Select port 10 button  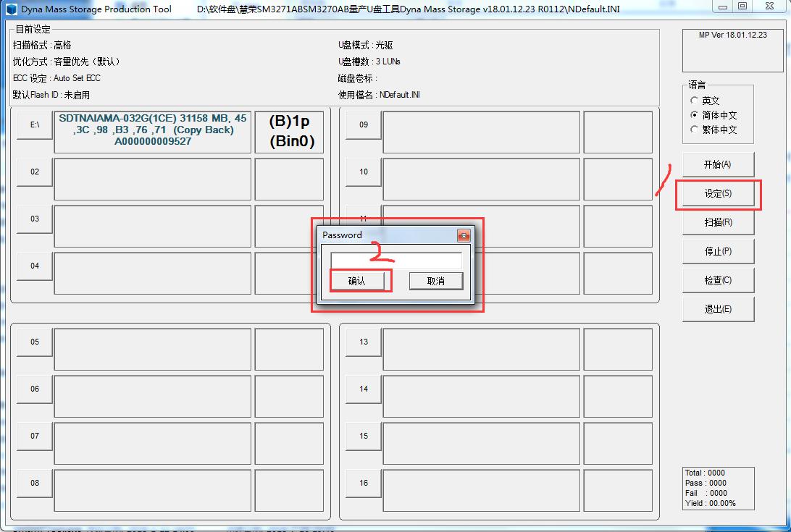click(x=364, y=172)
